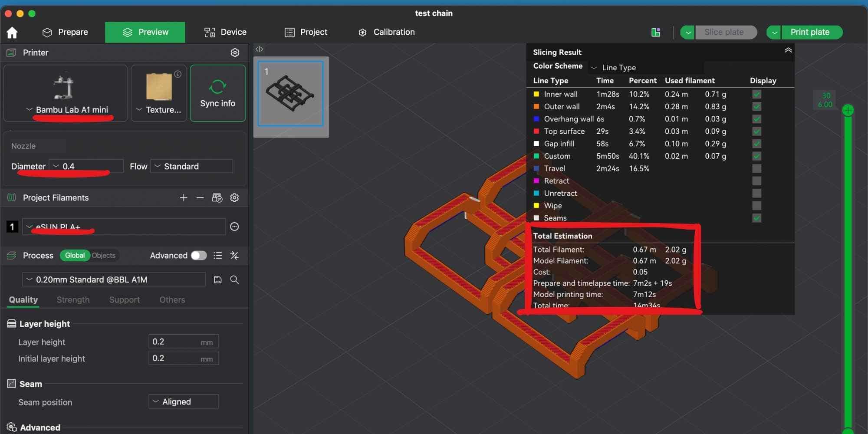
Task: Open the Strength settings tab
Action: [73, 300]
